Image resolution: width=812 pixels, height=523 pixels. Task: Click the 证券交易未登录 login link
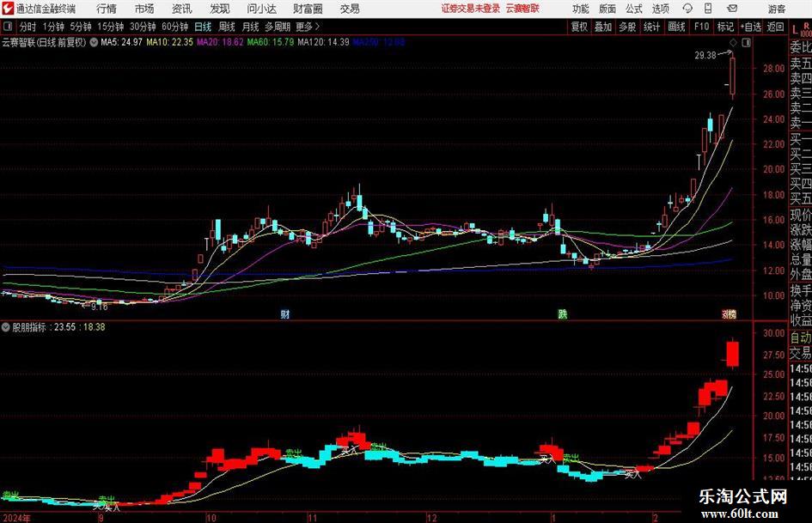click(471, 9)
